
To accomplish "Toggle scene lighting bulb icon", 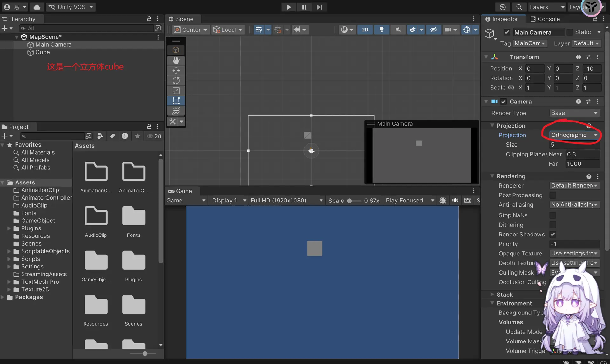I will (x=382, y=30).
